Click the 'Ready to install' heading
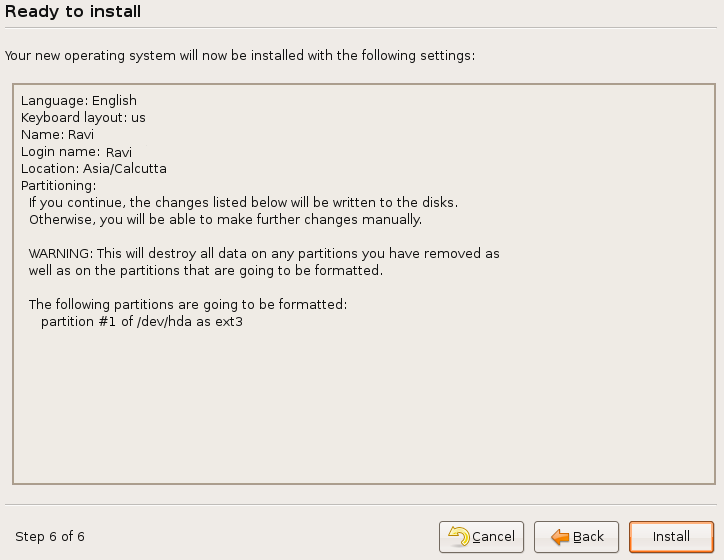Image resolution: width=724 pixels, height=560 pixels. point(73,12)
